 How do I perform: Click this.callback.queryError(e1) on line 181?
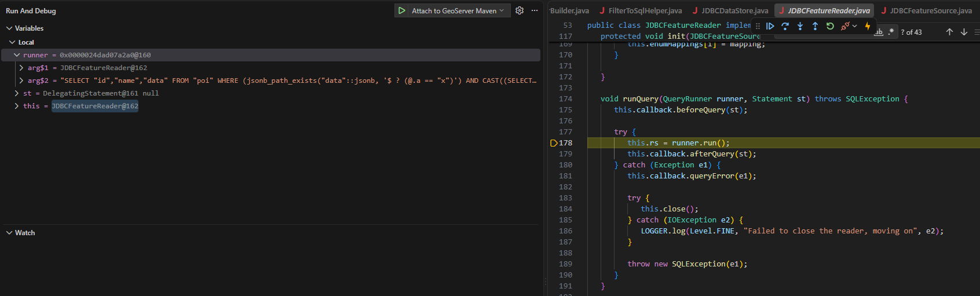tap(692, 176)
